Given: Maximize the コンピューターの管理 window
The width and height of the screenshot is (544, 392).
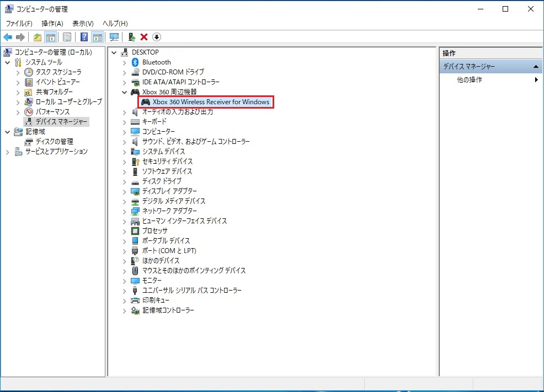Looking at the screenshot, I should pyautogui.click(x=505, y=9).
